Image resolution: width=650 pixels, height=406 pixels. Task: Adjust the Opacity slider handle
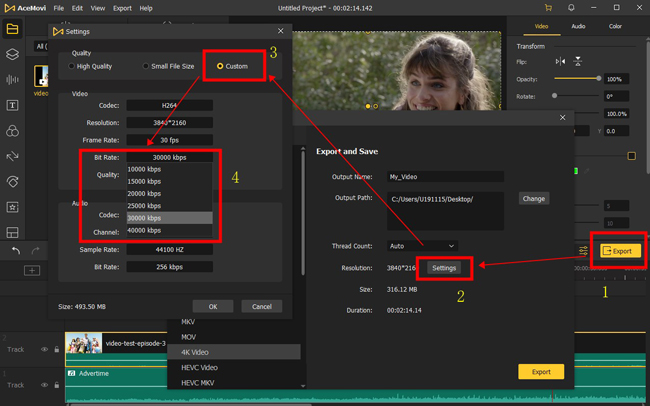click(x=599, y=78)
